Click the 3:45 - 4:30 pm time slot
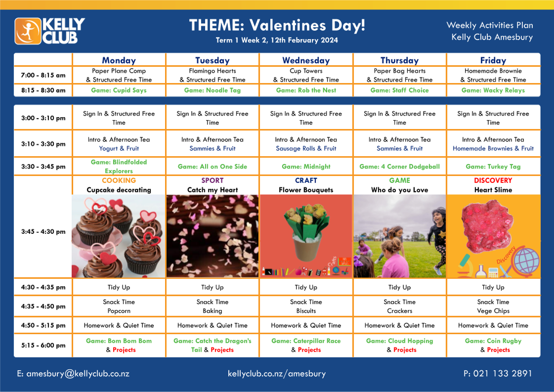The height and width of the screenshot is (392, 554). [43, 232]
